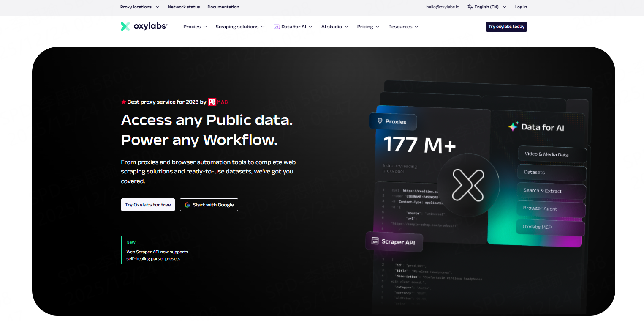Open the Network status link
Viewport: 644px width, 321px height.
click(184, 7)
